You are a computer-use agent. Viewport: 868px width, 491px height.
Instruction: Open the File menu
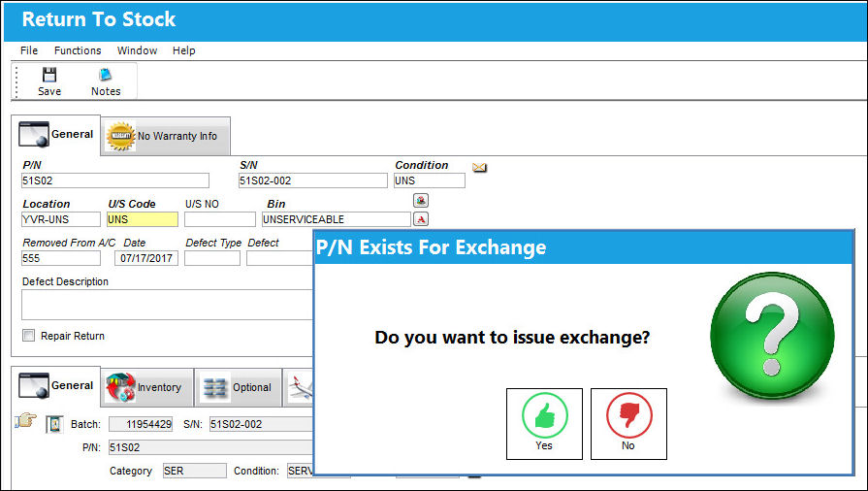pos(29,50)
